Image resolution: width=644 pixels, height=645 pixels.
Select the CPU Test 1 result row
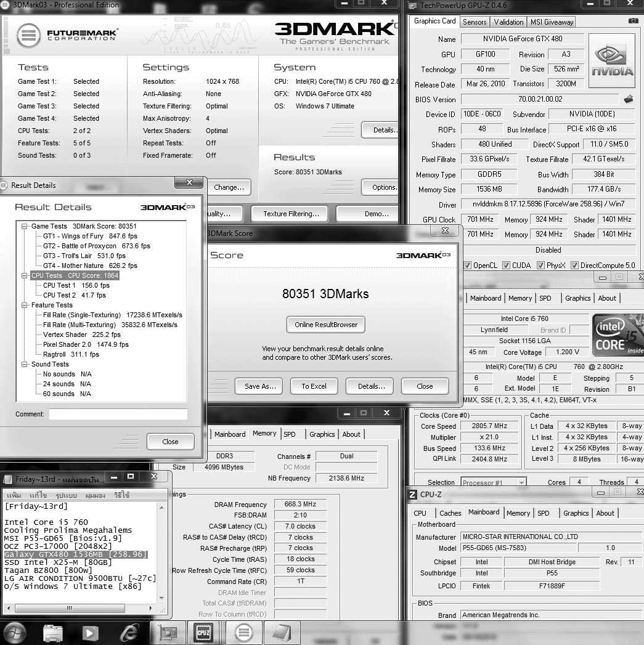(x=76, y=285)
